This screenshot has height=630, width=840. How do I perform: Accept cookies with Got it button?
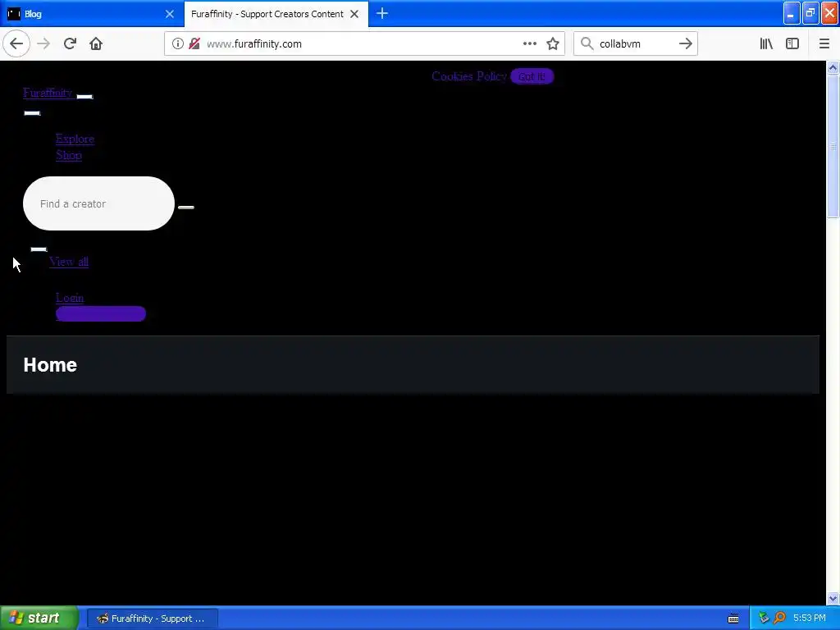[532, 76]
